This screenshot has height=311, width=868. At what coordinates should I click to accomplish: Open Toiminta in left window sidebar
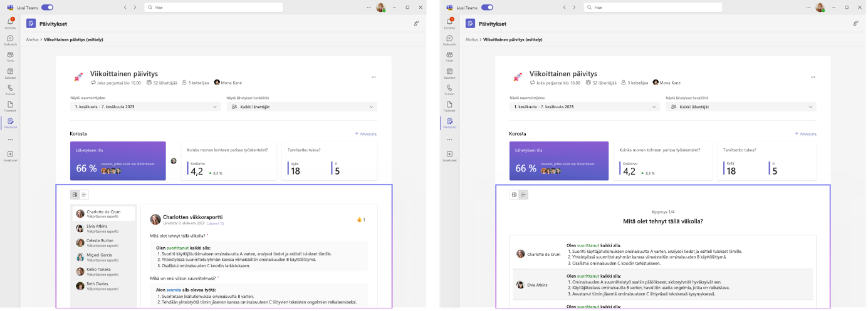(10, 23)
